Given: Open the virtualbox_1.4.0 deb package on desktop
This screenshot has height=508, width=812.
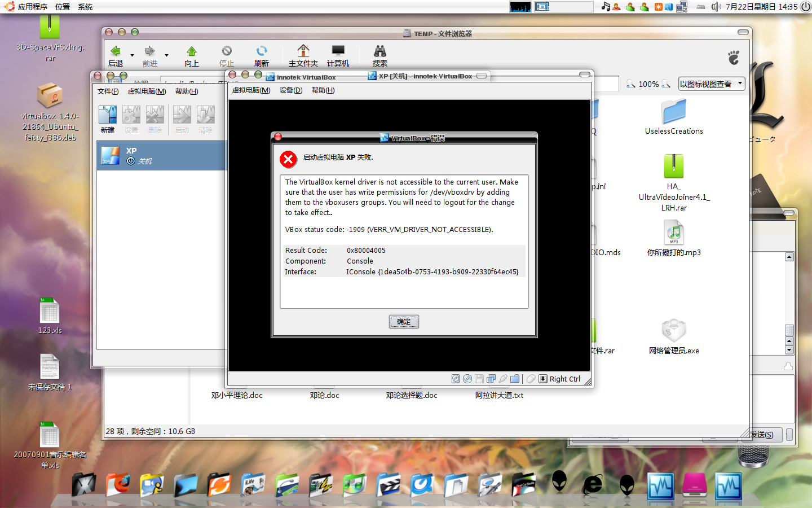Looking at the screenshot, I should click(x=50, y=112).
